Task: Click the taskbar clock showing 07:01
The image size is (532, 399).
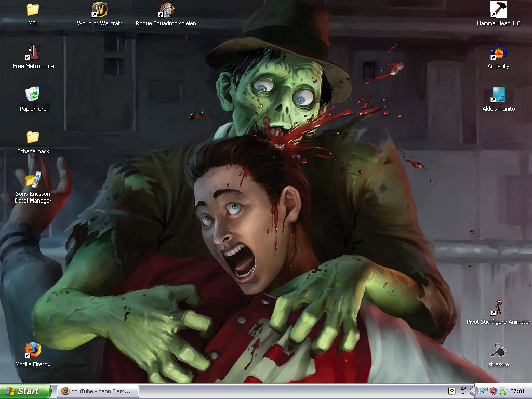Action: [x=517, y=391]
